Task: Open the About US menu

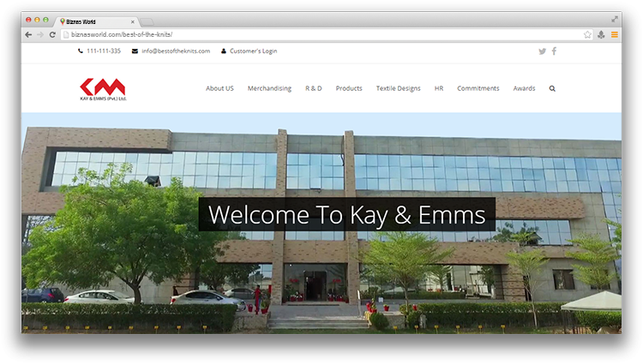Action: 219,88
